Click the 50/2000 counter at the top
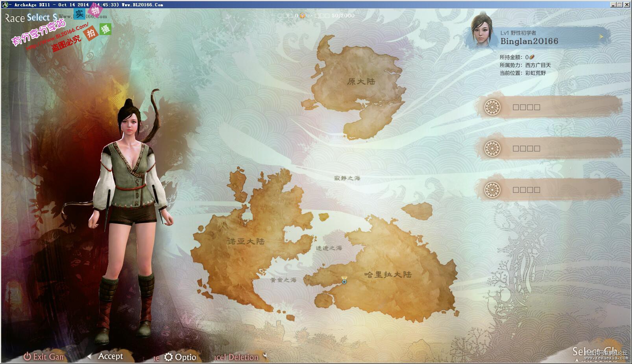 (343, 16)
